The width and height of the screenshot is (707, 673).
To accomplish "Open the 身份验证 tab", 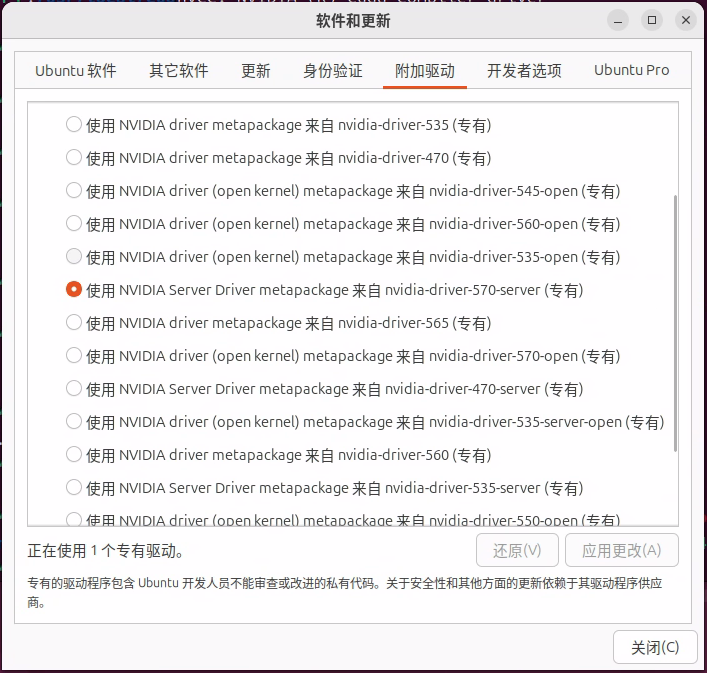I will [333, 71].
